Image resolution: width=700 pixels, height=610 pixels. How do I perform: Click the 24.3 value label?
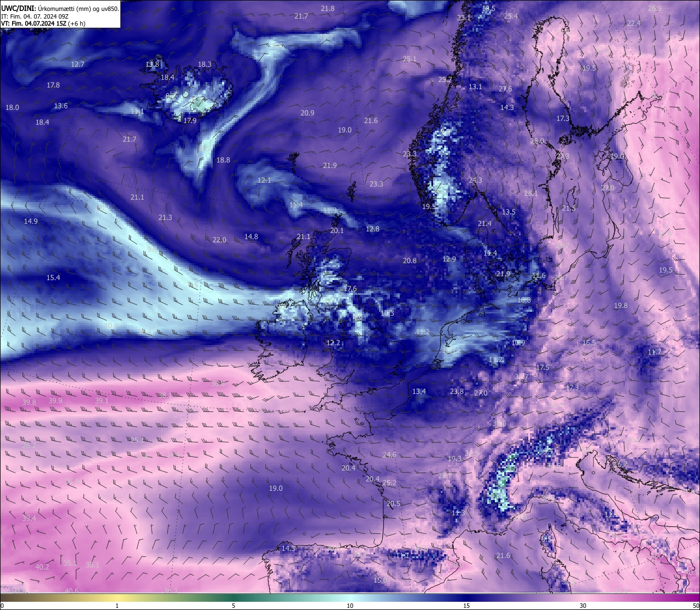tap(475, 180)
